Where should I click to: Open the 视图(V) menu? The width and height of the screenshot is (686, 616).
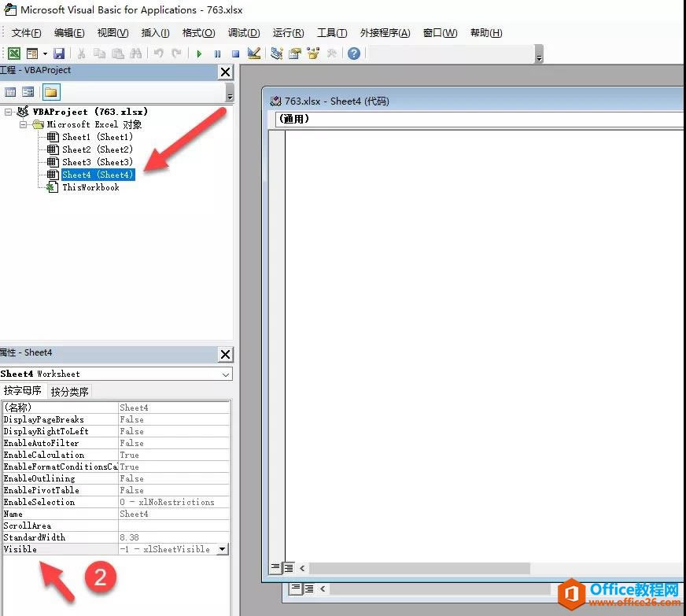click(112, 33)
